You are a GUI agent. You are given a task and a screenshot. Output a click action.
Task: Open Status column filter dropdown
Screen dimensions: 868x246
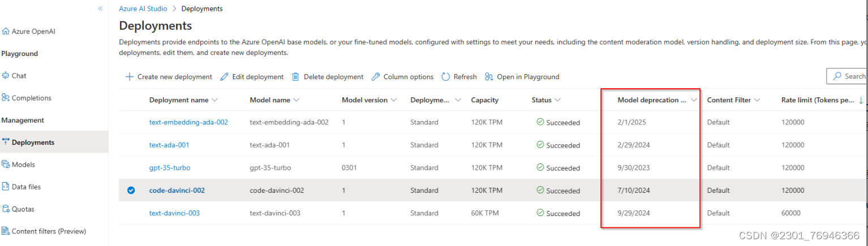(x=557, y=100)
